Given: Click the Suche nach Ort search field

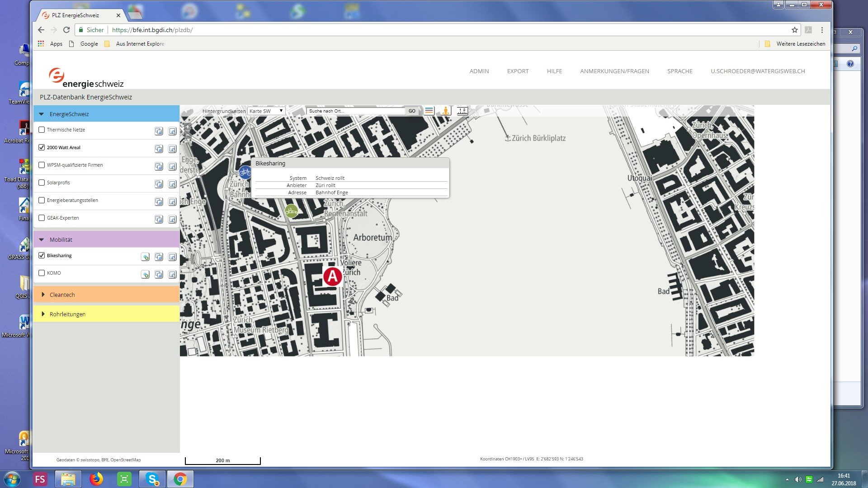Looking at the screenshot, I should [x=356, y=111].
